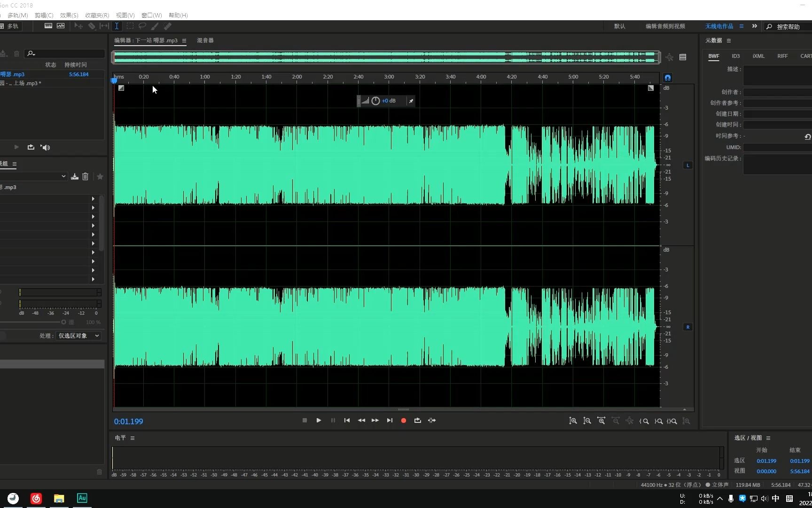This screenshot has height=508, width=812.
Task: Toggle auto-play speaker icon in Files panel
Action: point(45,148)
